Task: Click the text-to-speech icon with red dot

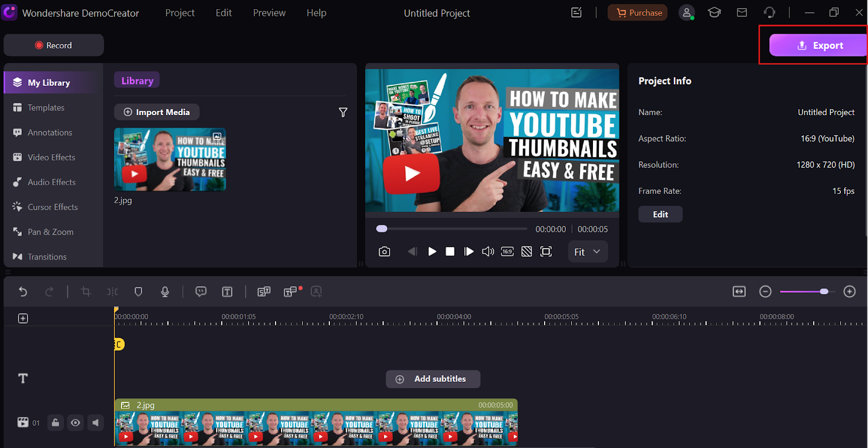Action: pos(291,292)
